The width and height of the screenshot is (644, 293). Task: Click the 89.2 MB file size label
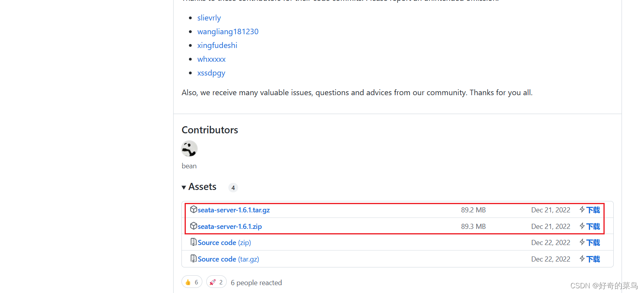coord(473,210)
